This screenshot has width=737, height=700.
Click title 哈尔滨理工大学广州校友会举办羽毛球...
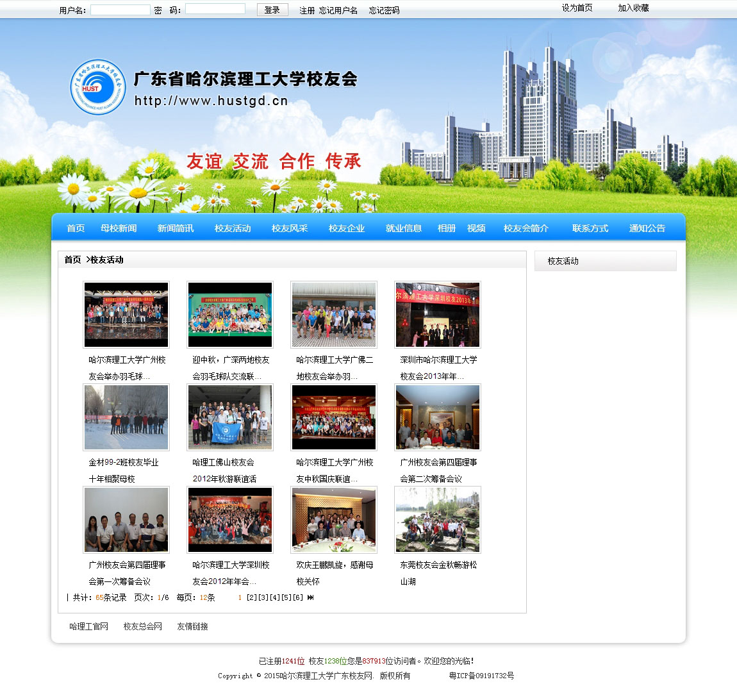point(127,368)
